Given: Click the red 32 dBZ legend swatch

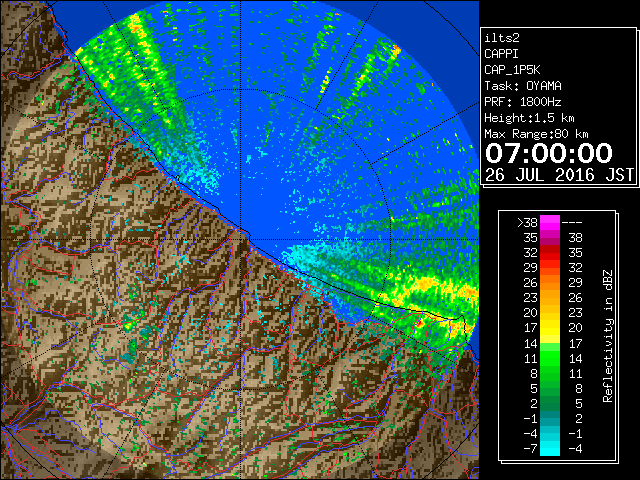Looking at the screenshot, I should pos(550,253).
